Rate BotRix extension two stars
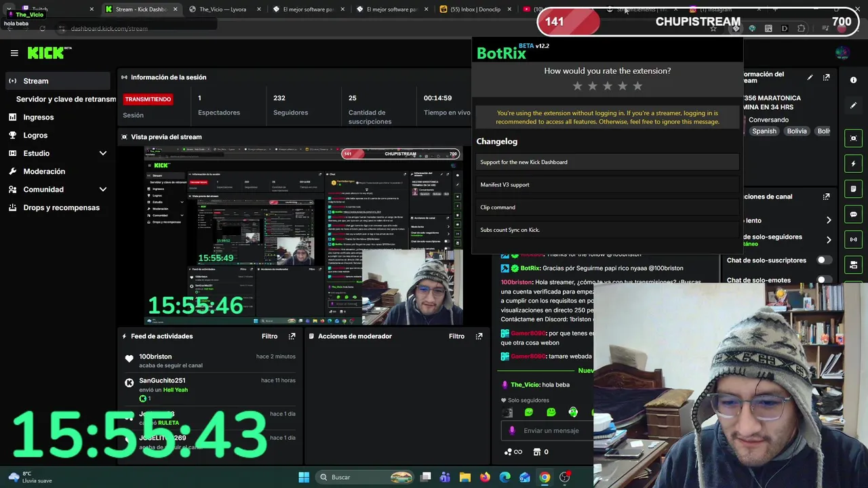This screenshot has width=868, height=488. click(x=593, y=86)
